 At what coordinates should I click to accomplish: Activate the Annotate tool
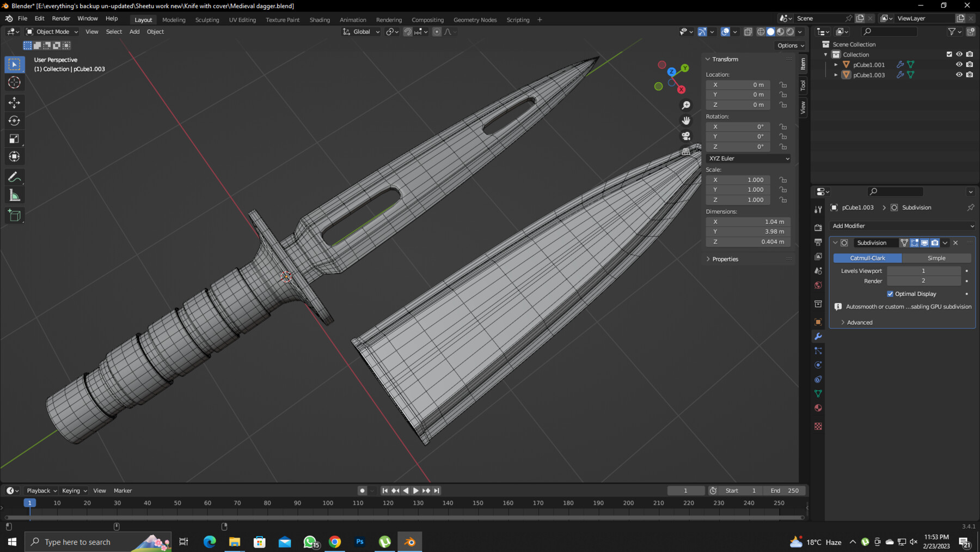point(14,176)
